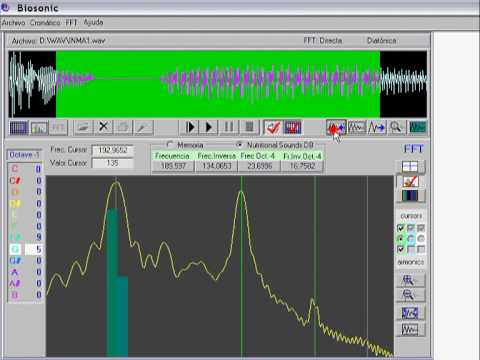Click the plain play triangle button
The width and height of the screenshot is (480, 360).
click(209, 127)
